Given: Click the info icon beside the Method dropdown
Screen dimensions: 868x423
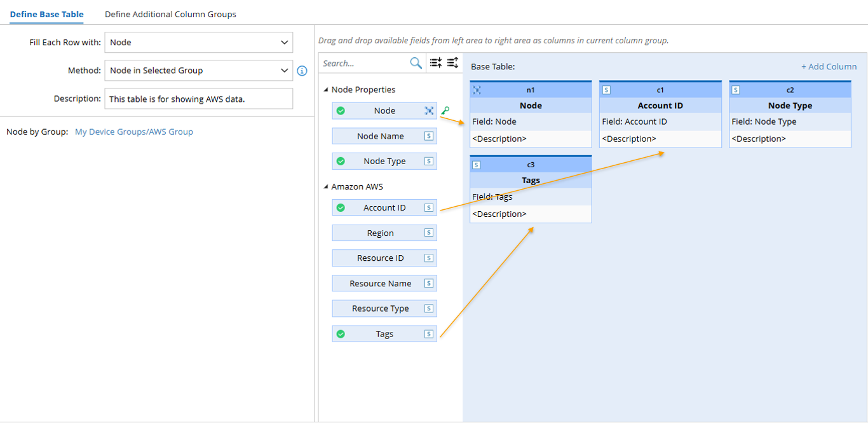Looking at the screenshot, I should pyautogui.click(x=302, y=71).
